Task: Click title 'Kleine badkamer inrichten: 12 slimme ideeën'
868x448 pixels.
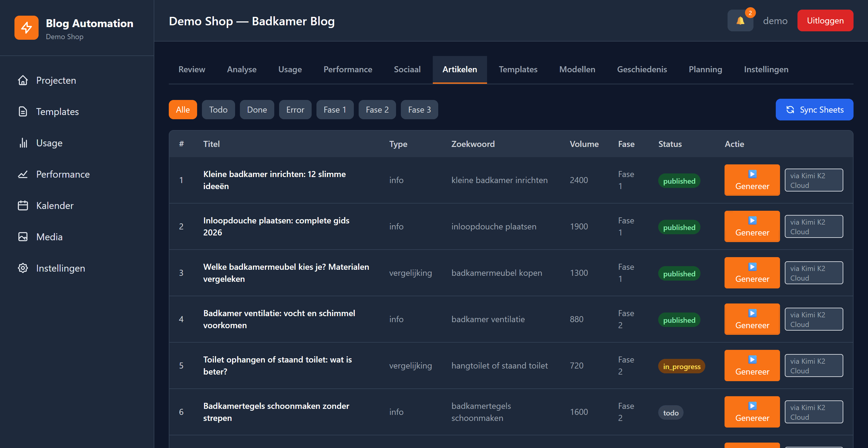Action: 274,180
